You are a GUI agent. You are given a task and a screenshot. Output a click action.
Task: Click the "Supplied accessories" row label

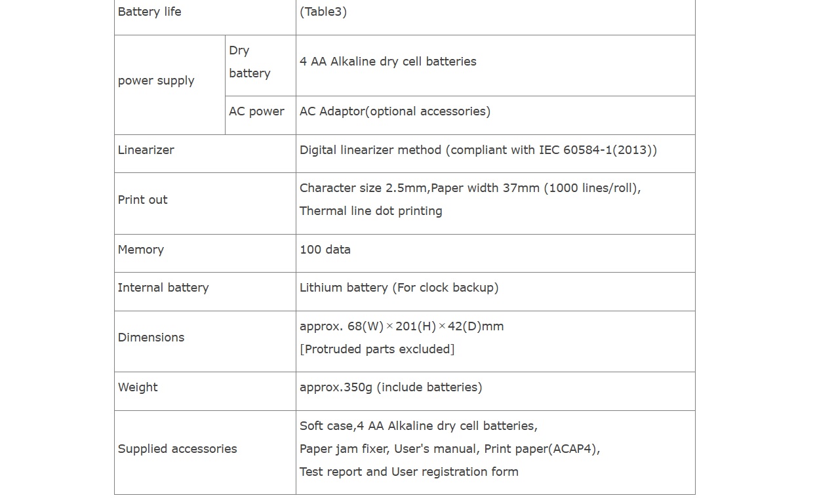tap(178, 449)
